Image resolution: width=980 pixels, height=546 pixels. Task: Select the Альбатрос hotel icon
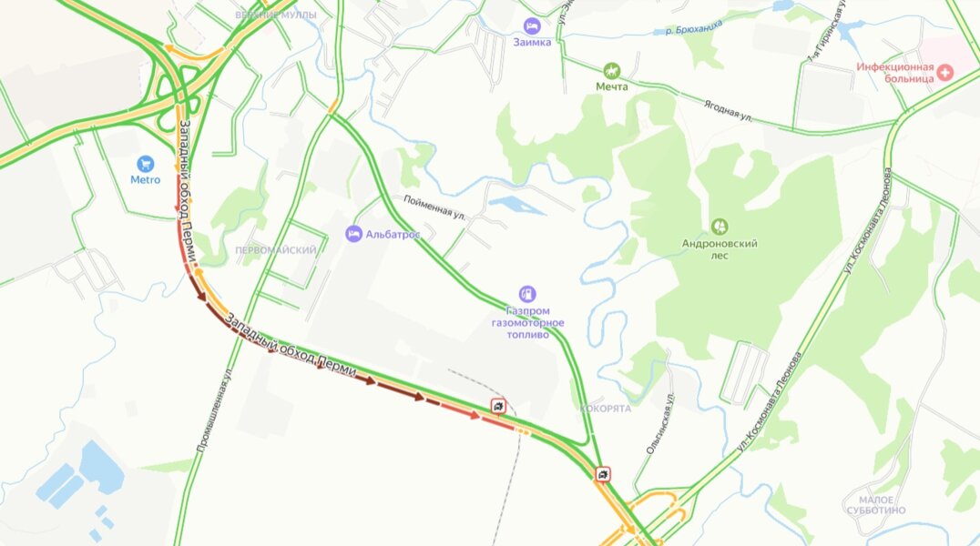coord(353,234)
